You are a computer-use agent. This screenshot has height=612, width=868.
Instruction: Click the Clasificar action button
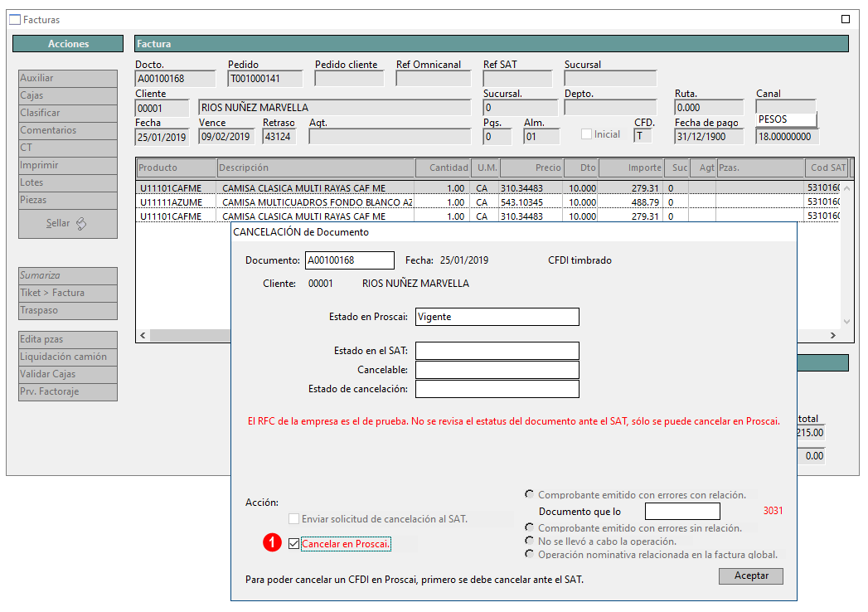click(67, 113)
